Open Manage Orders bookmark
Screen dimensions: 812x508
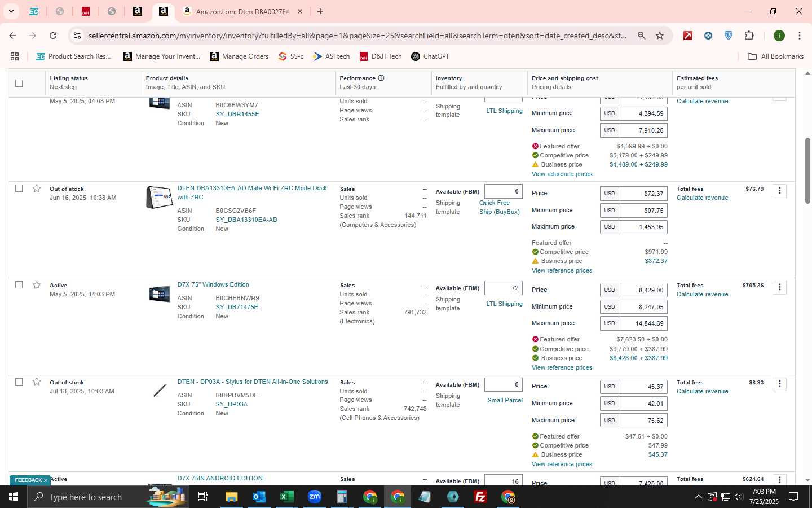(x=240, y=56)
